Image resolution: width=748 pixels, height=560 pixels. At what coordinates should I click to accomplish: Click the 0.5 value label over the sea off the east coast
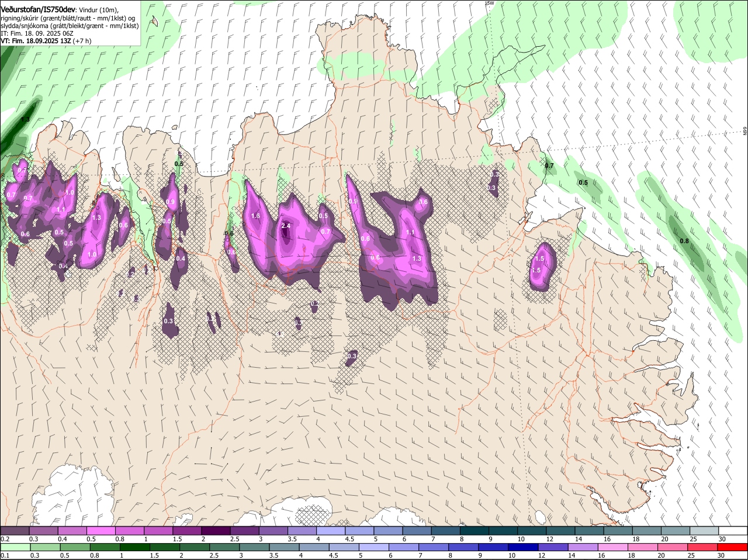[x=583, y=182]
